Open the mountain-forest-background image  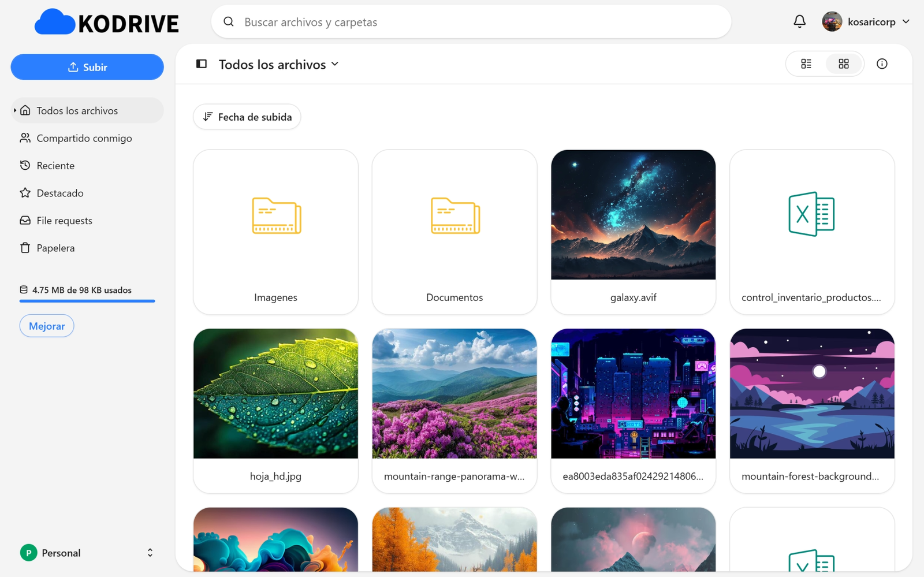[812, 394]
